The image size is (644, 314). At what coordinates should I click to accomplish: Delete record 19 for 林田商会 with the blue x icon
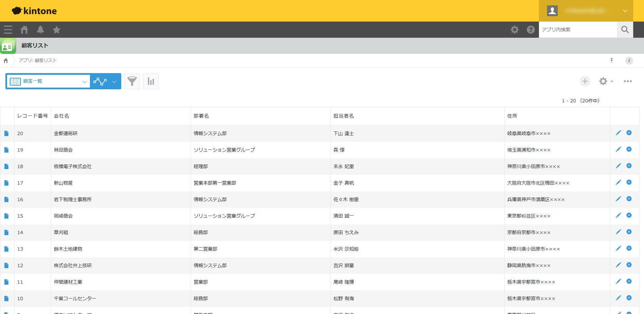coord(629,149)
